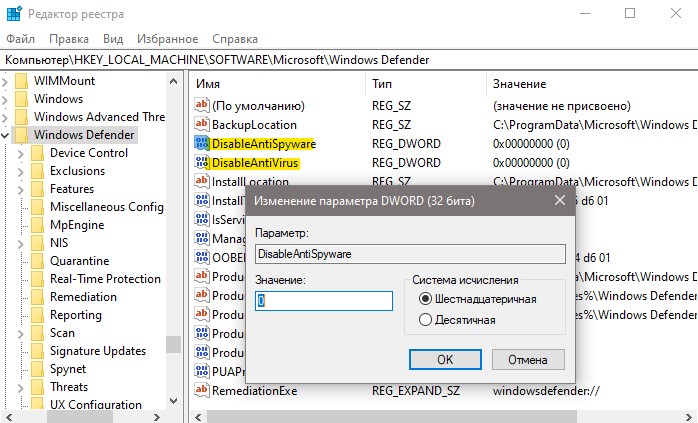This screenshot has height=423, width=698.
Task: Click the Device Control folder icon
Action: coord(37,153)
